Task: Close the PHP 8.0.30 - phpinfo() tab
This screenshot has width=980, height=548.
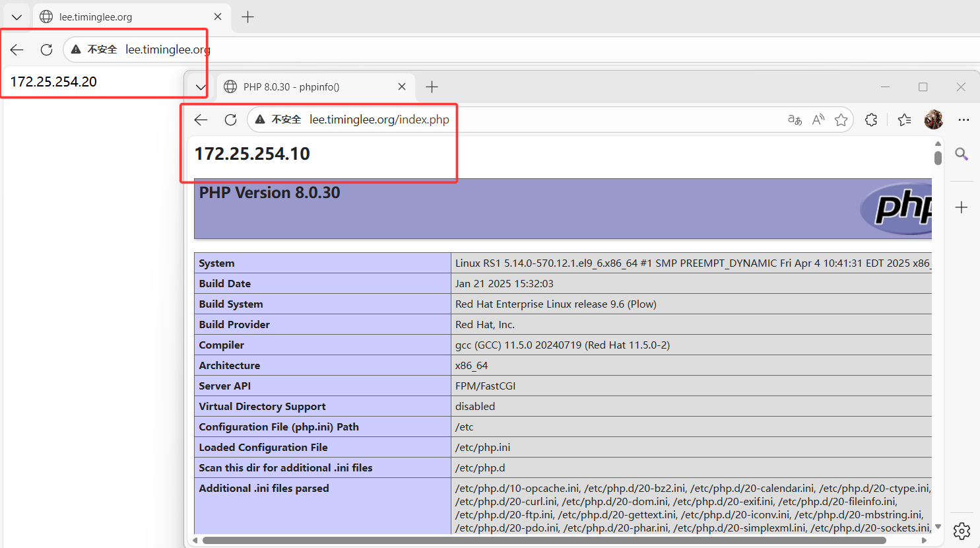Action: click(402, 87)
